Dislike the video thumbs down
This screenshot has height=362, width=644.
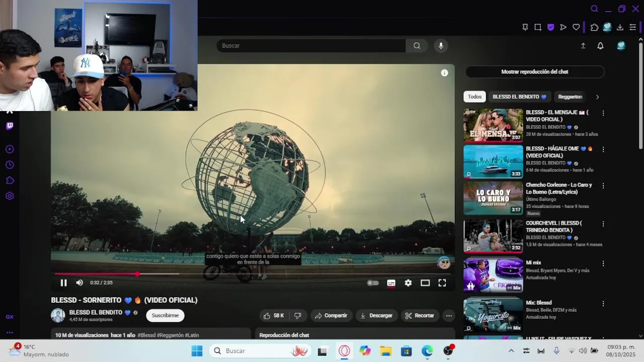(x=298, y=316)
